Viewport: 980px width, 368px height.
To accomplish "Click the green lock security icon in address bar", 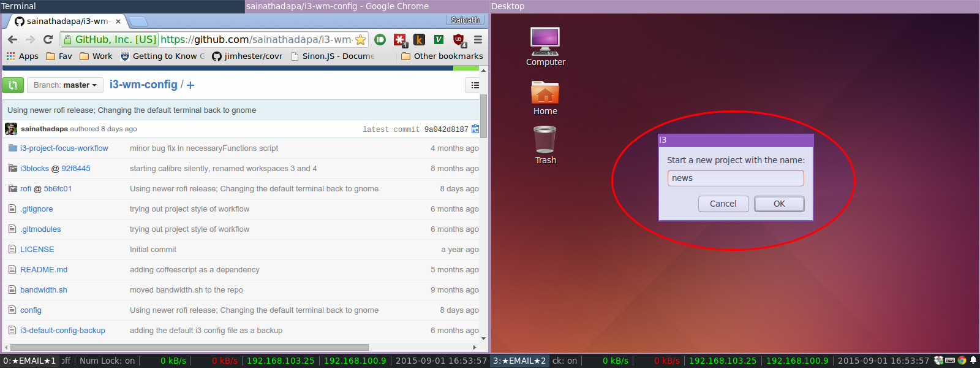I will 68,40.
